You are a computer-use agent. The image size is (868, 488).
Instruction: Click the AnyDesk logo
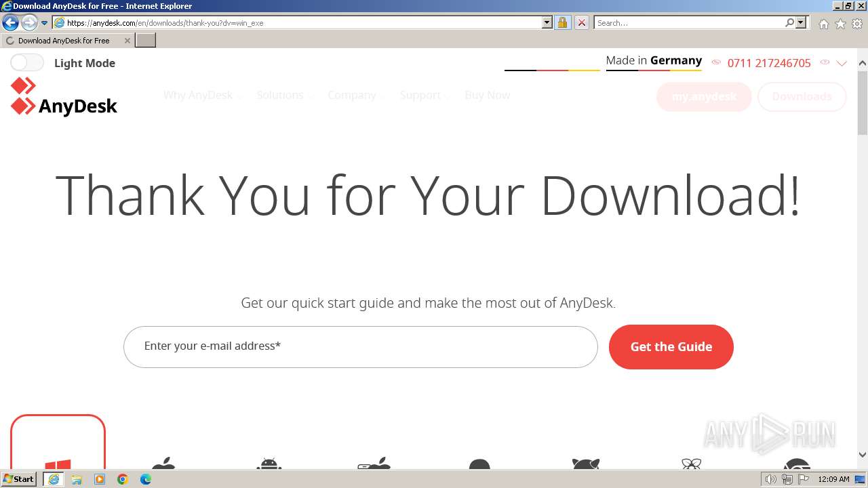[x=64, y=96]
